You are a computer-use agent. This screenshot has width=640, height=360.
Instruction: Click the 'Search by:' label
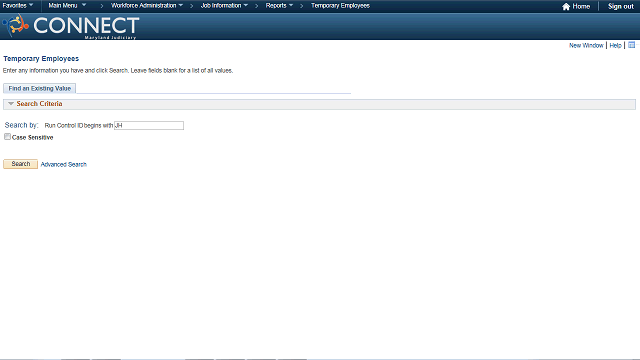21,125
